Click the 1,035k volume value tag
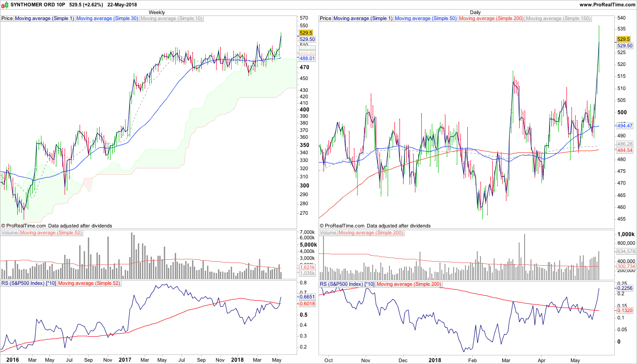This screenshot has height=364, width=637. 307,273
